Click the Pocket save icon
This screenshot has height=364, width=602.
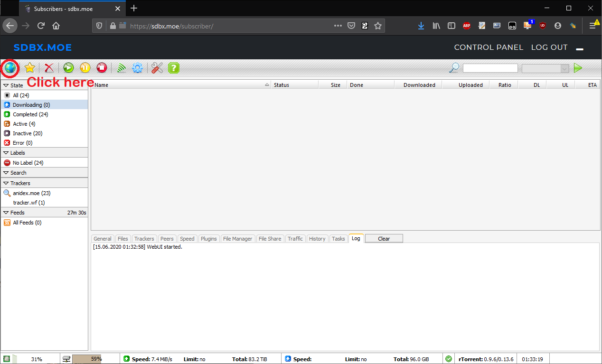pos(351,26)
